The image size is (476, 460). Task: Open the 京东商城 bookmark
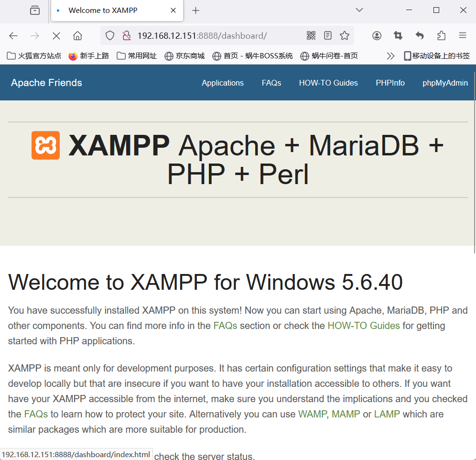pos(184,56)
